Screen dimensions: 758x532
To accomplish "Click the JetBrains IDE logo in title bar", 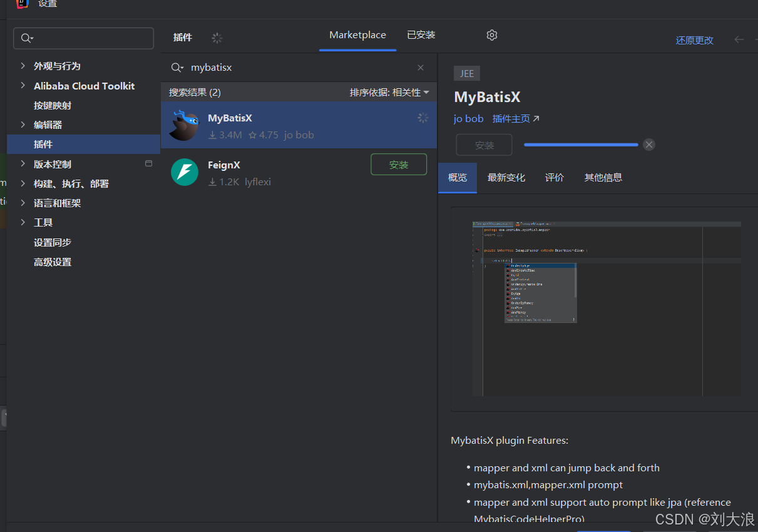I will [23, 3].
